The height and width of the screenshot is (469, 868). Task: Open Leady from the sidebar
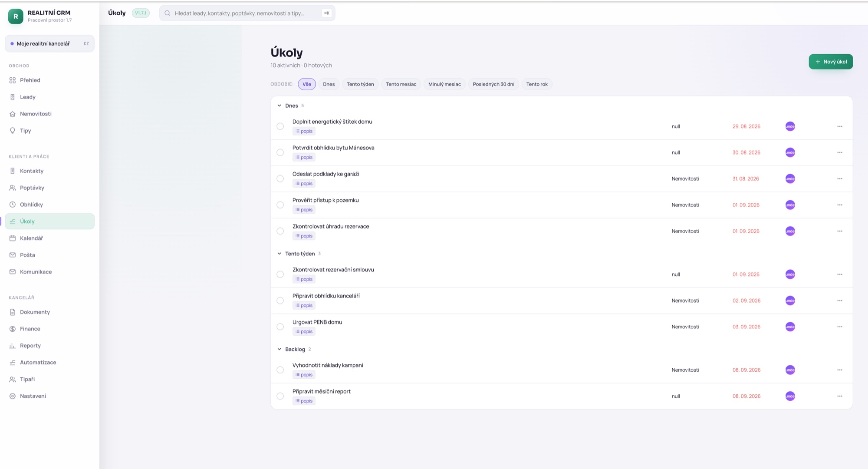tap(49, 97)
